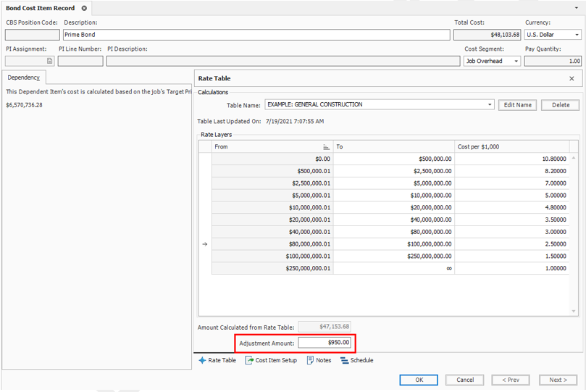The width and height of the screenshot is (586, 392).
Task: Click the 2.50000 cost rate cell
Action: (511, 244)
